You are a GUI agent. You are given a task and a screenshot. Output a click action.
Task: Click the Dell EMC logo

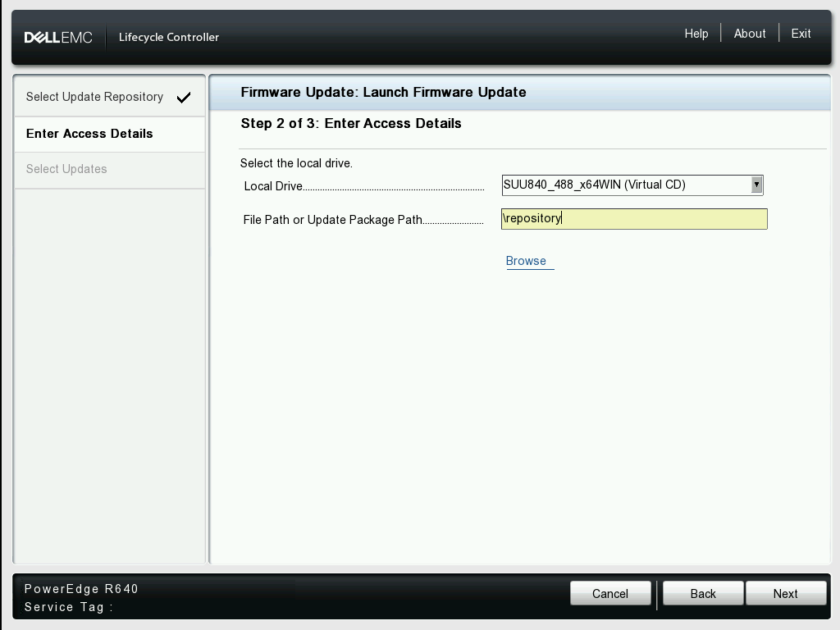tap(58, 37)
